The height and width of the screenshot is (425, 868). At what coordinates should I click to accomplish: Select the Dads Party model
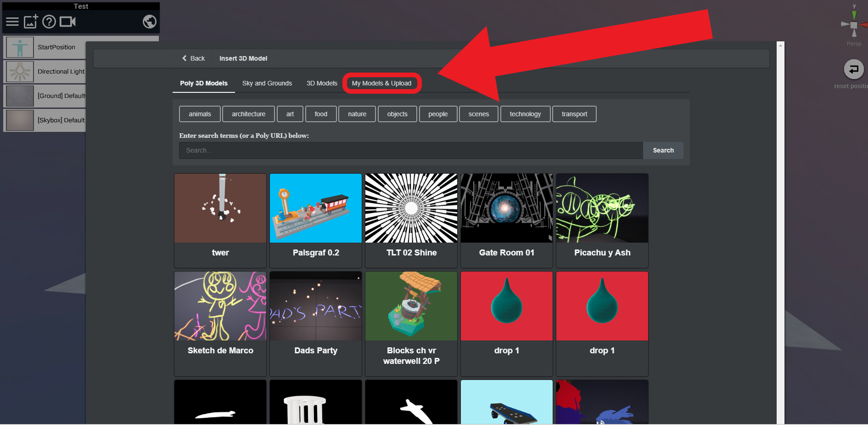point(316,323)
